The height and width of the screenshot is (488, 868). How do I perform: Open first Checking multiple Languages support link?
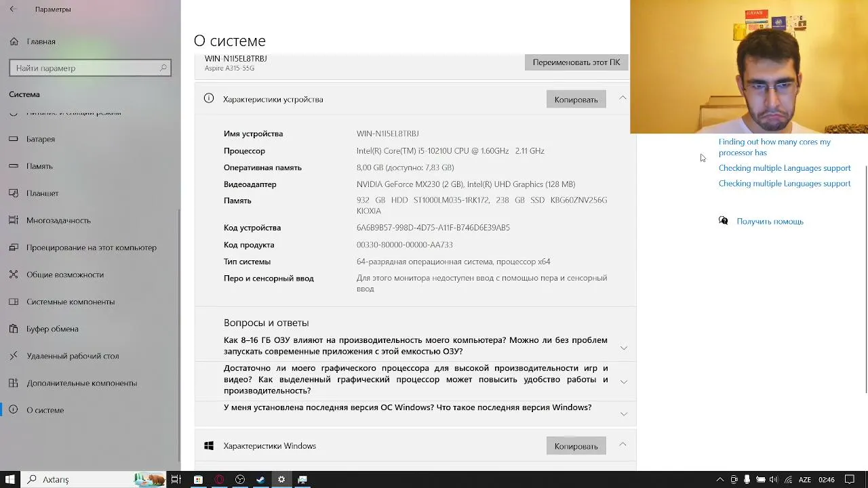(785, 168)
